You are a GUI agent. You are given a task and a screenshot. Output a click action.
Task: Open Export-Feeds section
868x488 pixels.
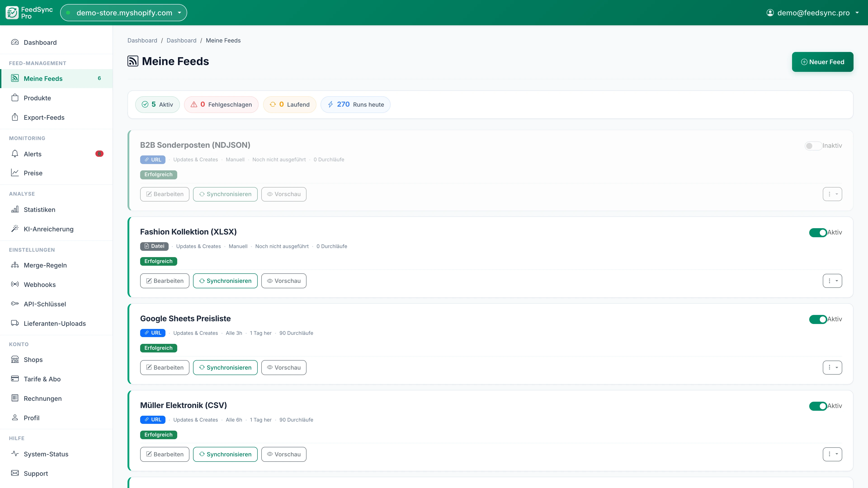pyautogui.click(x=44, y=117)
